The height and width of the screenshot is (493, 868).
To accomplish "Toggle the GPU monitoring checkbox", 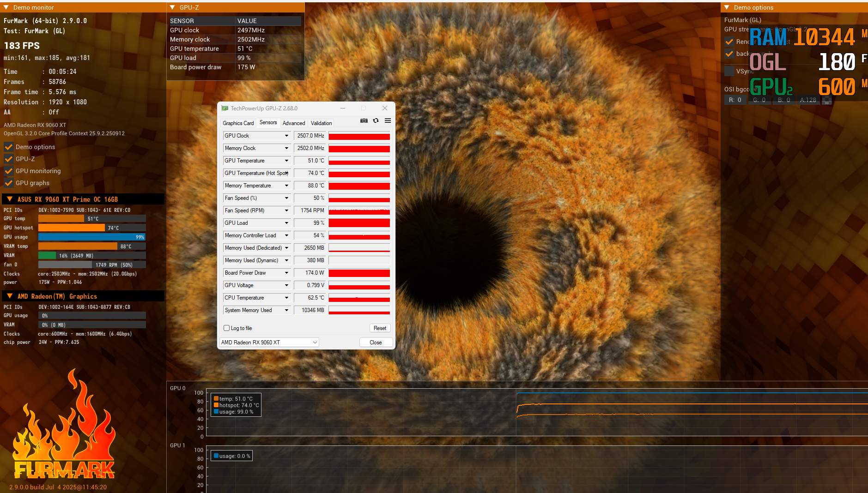I will tap(8, 171).
